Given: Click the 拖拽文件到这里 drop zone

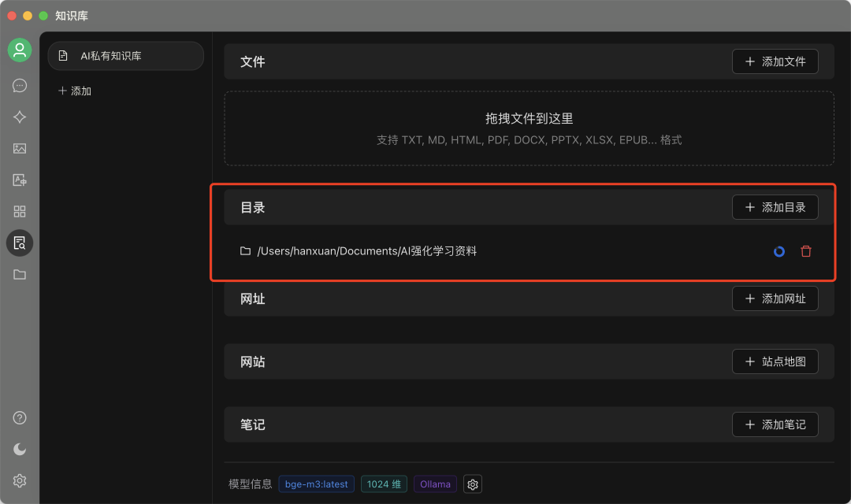Looking at the screenshot, I should pos(530,128).
